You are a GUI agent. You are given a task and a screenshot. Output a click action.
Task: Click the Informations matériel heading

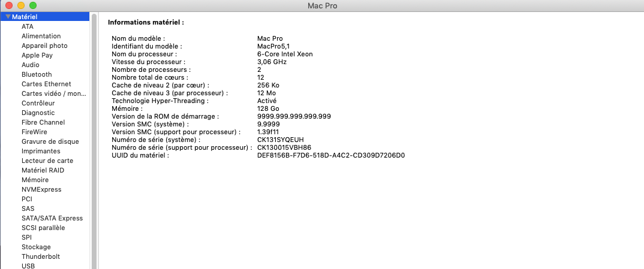[146, 22]
